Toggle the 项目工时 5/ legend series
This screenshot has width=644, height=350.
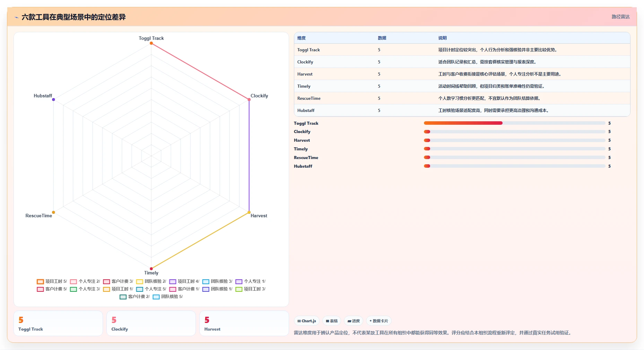[x=52, y=281]
